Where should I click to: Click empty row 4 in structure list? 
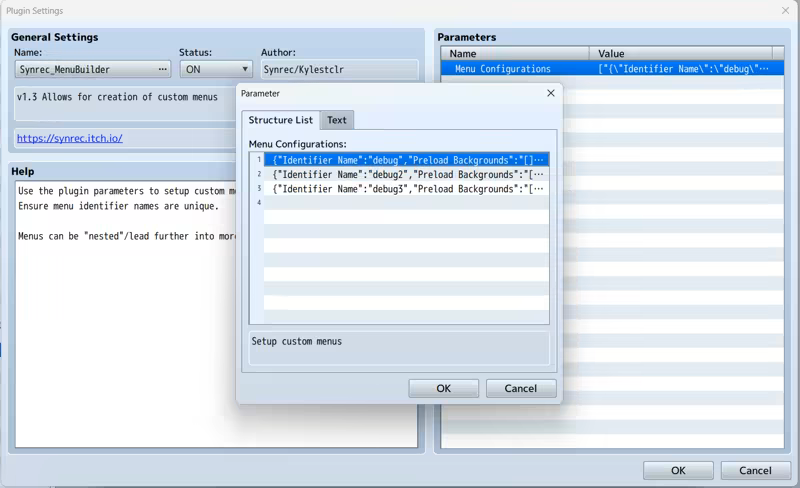[406, 203]
